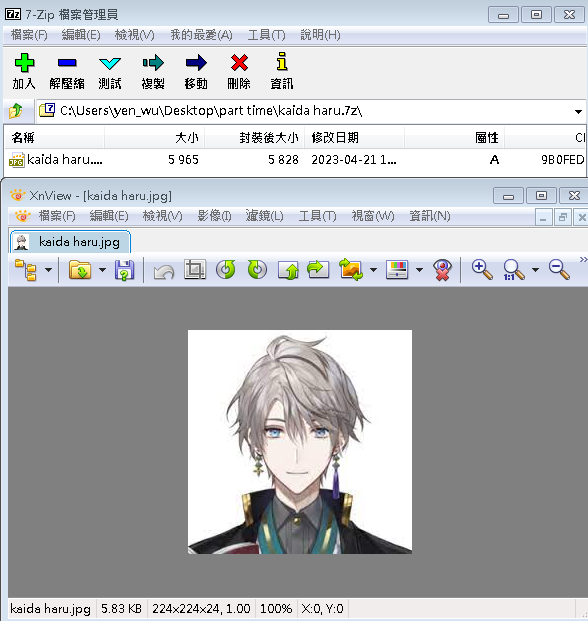The image size is (588, 621).
Task: Open dropdown arrow beside the browser tree icon
Action: click(48, 270)
